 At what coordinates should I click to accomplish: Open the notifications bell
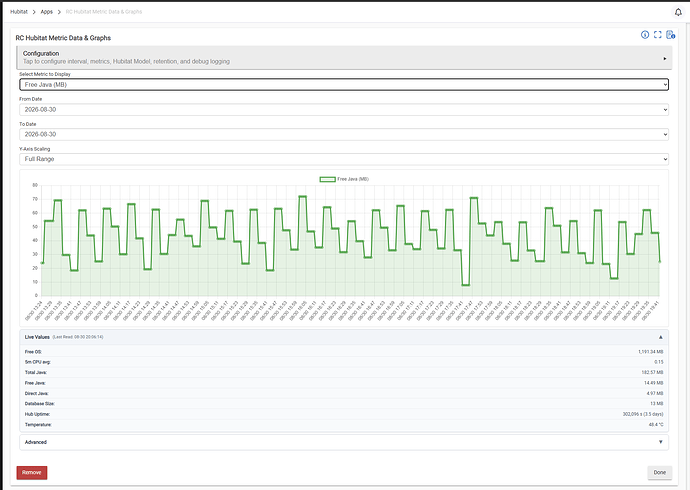click(678, 12)
